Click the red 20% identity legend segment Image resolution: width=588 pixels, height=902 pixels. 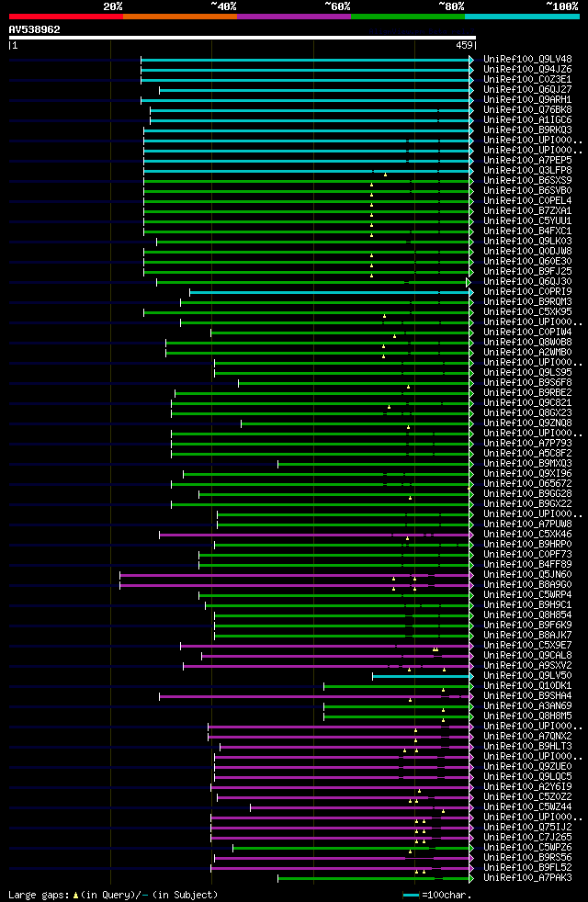[x=66, y=17]
